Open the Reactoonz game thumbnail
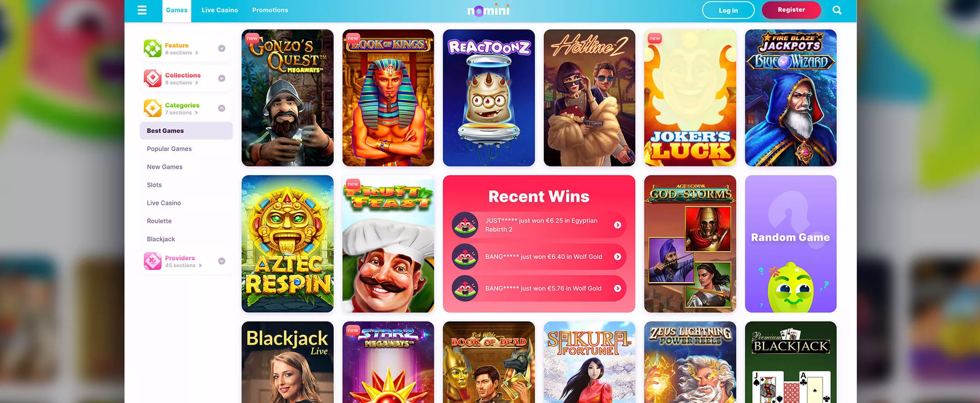Screen dimensions: 980x403 click(489, 98)
